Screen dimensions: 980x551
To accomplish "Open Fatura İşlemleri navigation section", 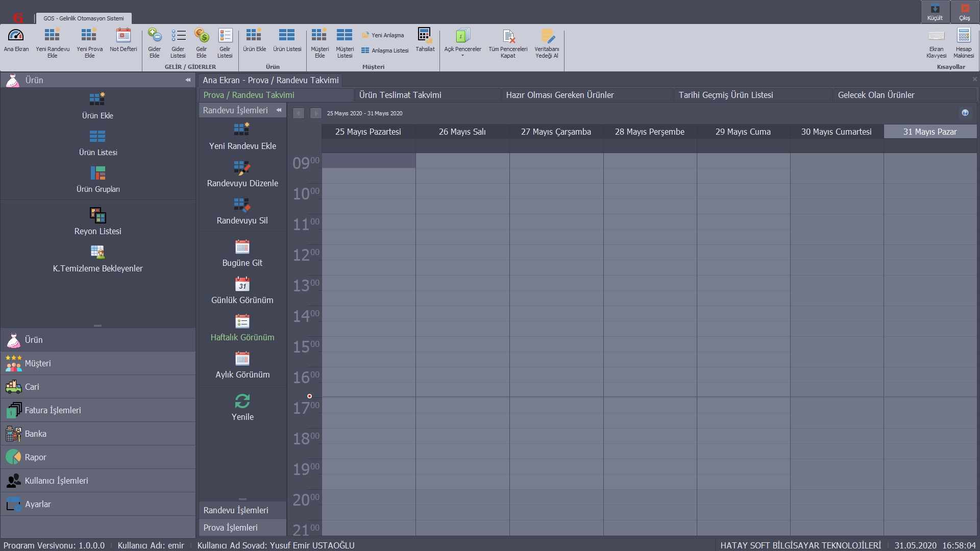I will tap(53, 410).
